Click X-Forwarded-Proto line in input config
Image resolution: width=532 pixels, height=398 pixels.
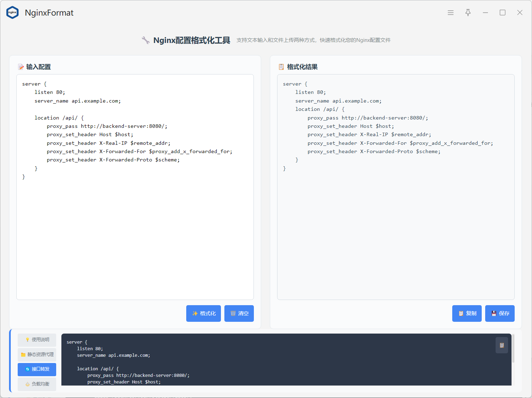tap(113, 160)
